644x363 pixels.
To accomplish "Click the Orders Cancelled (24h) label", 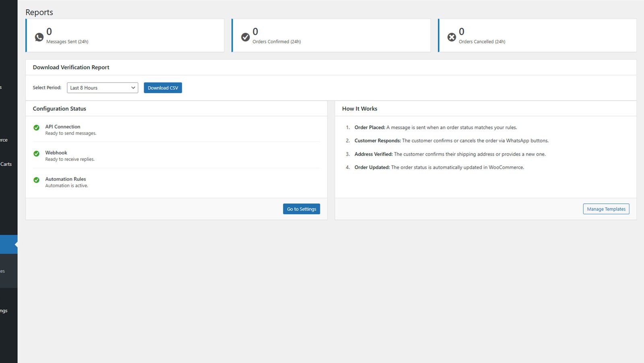I will 482,41.
